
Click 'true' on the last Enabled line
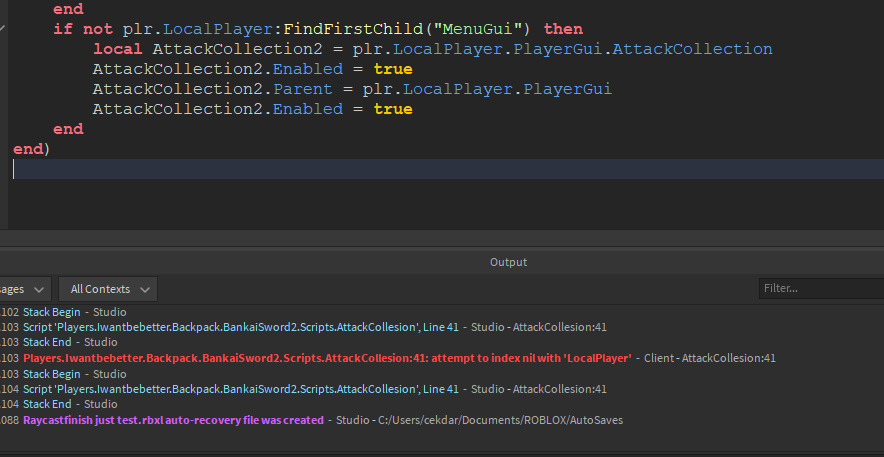coord(392,109)
